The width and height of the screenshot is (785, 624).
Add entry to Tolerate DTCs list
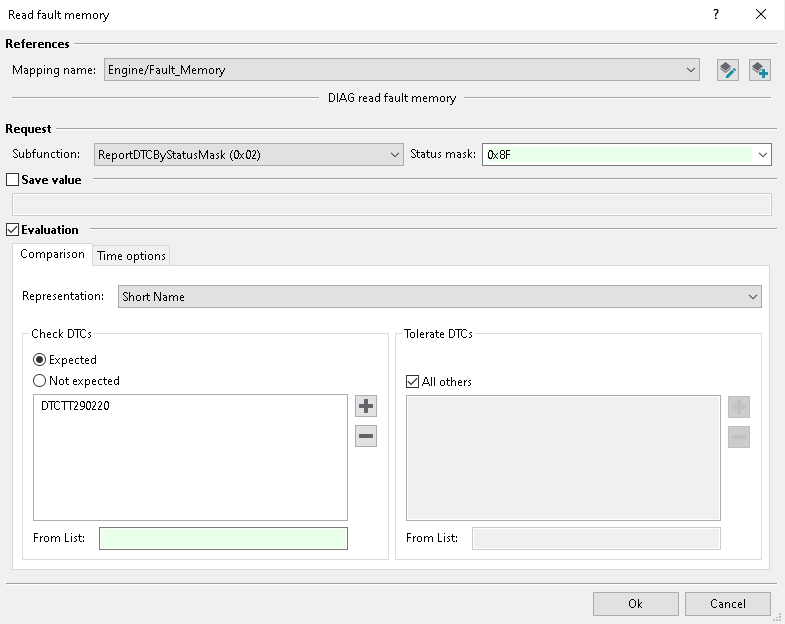point(739,407)
